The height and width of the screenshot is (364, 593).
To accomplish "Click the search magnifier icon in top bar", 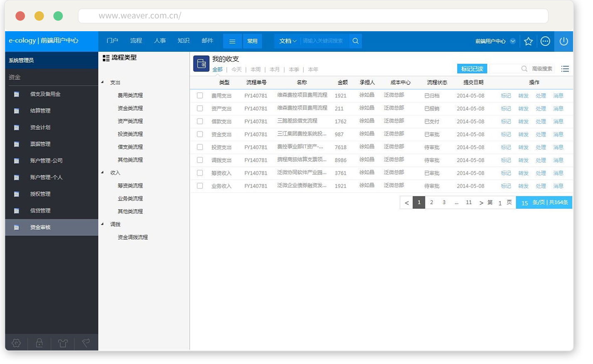I will tap(355, 41).
